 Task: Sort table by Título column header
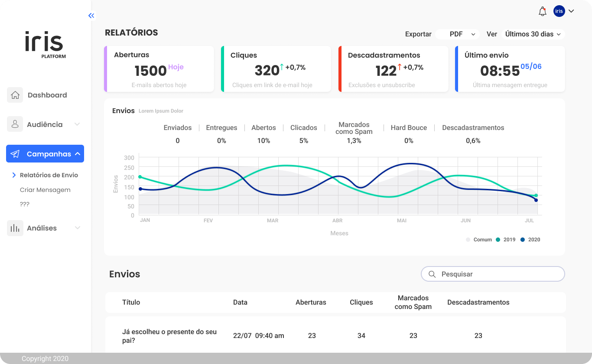tap(131, 302)
